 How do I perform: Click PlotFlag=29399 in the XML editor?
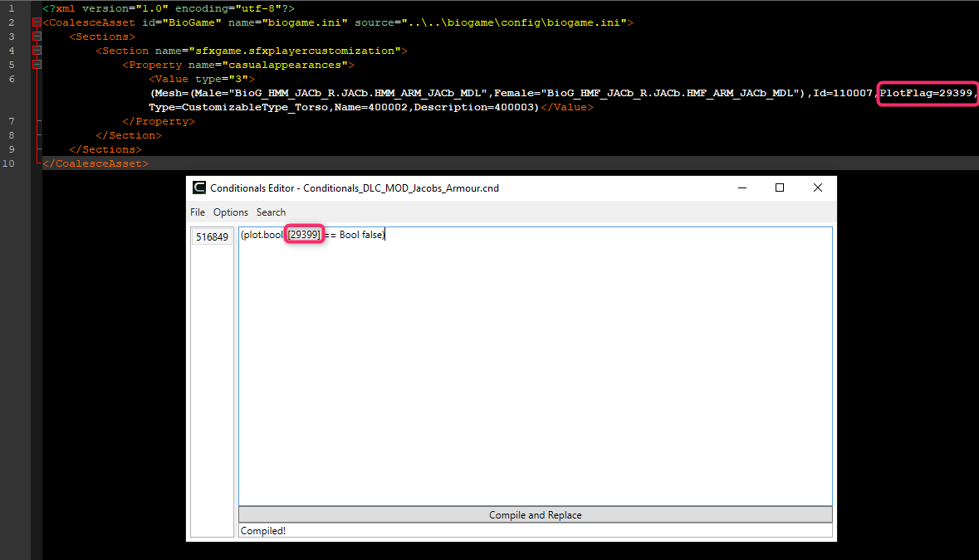(x=926, y=93)
